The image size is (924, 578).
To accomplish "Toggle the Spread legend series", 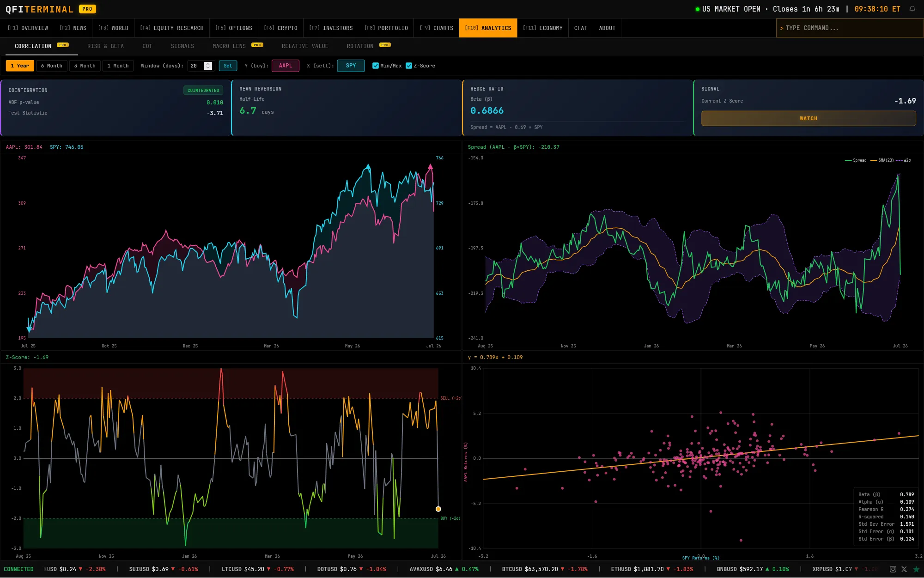I will pos(856,160).
